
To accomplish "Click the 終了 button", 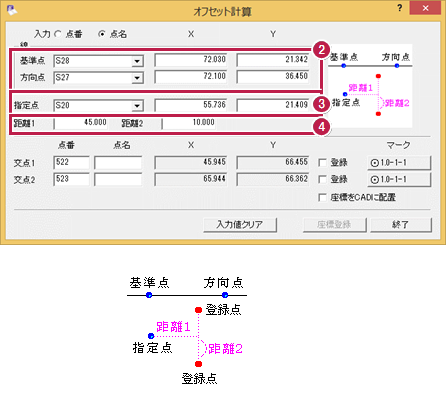I will coord(401,225).
